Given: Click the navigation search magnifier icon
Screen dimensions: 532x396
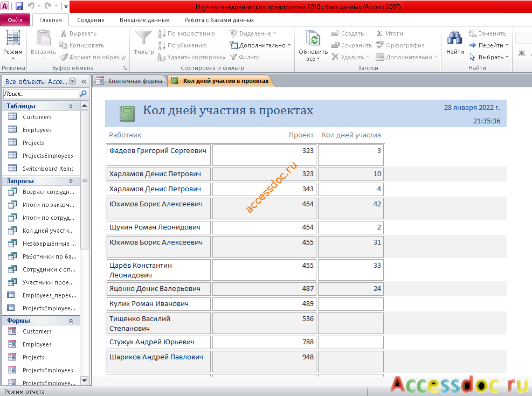Looking at the screenshot, I should coord(83,94).
